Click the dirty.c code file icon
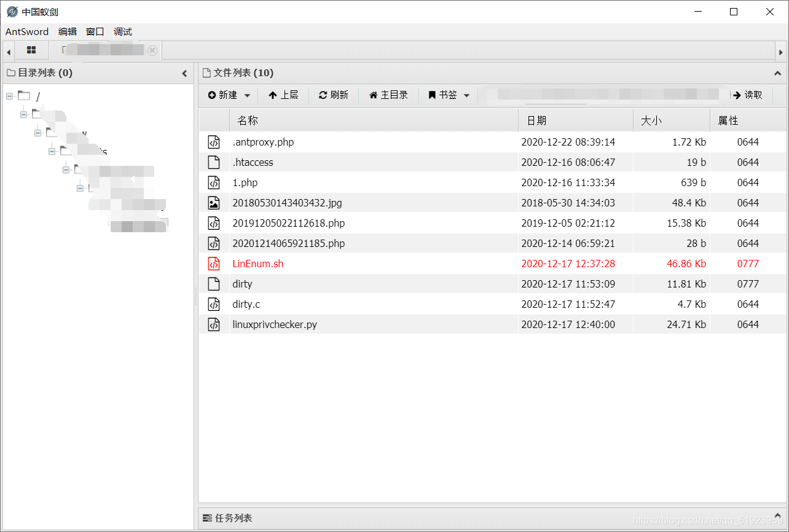The height and width of the screenshot is (532, 789). 213,304
